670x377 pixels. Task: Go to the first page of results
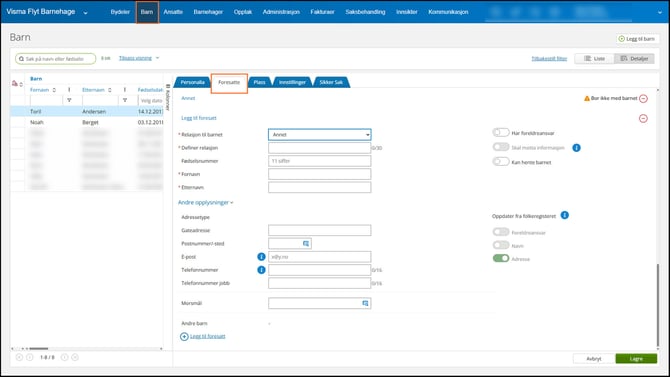(x=19, y=357)
